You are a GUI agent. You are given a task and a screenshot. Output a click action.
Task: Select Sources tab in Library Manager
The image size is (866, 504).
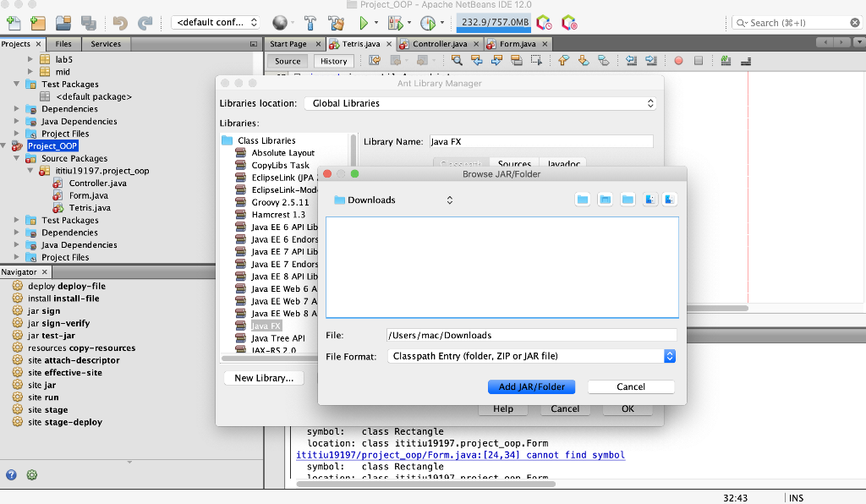514,163
